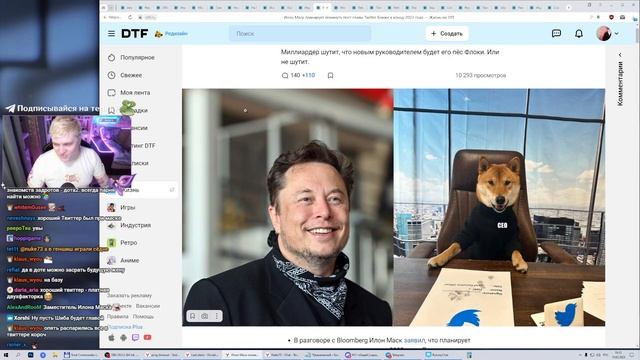Click the Подписывайся Telegram banner on the stream overlay
The height and width of the screenshot is (360, 640).
pos(52,109)
